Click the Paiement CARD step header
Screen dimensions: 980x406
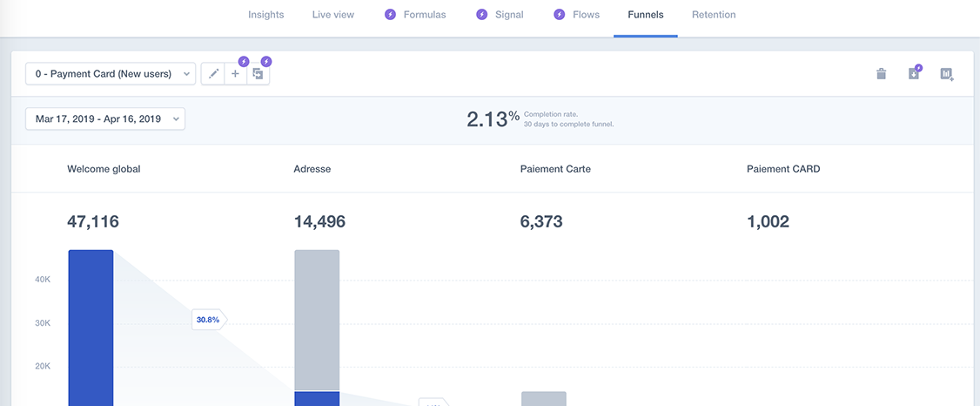[x=783, y=169]
